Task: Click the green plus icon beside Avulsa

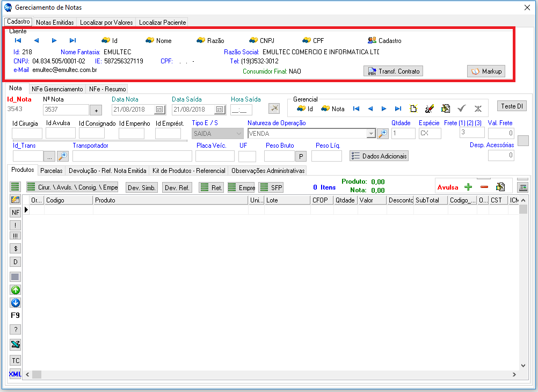Action: pos(468,187)
